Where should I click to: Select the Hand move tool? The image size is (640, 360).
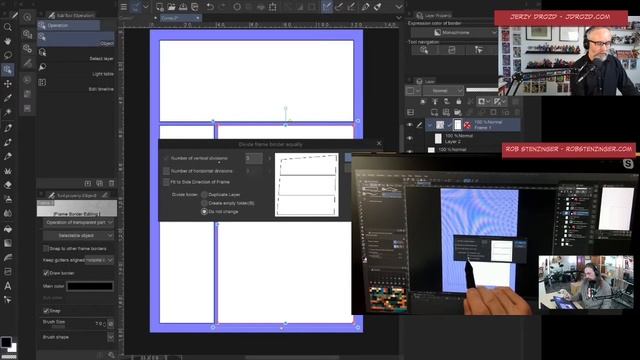coord(7,41)
